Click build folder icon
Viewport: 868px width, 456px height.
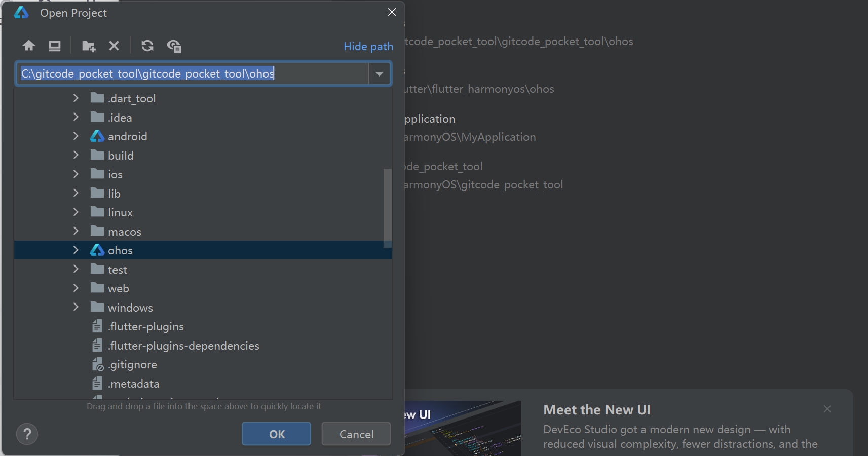[x=97, y=155]
